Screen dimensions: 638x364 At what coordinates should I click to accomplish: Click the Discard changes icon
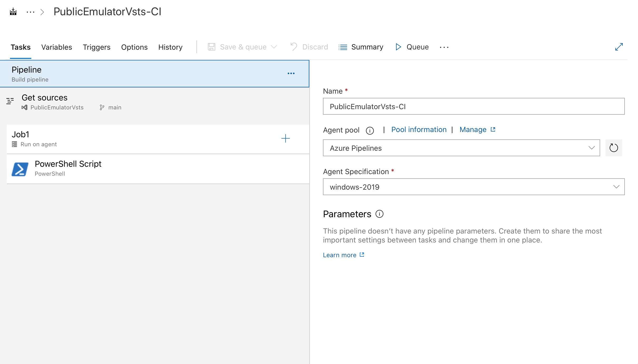click(x=293, y=47)
